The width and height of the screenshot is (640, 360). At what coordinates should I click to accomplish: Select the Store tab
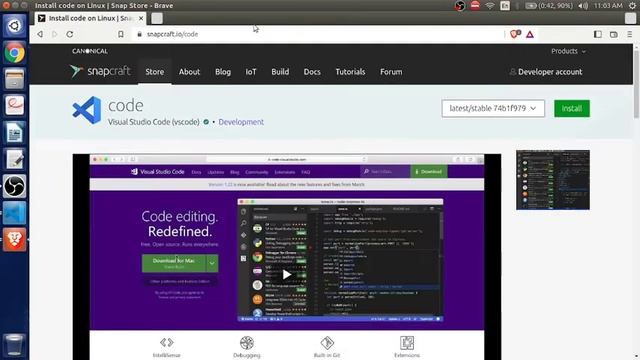pyautogui.click(x=155, y=72)
